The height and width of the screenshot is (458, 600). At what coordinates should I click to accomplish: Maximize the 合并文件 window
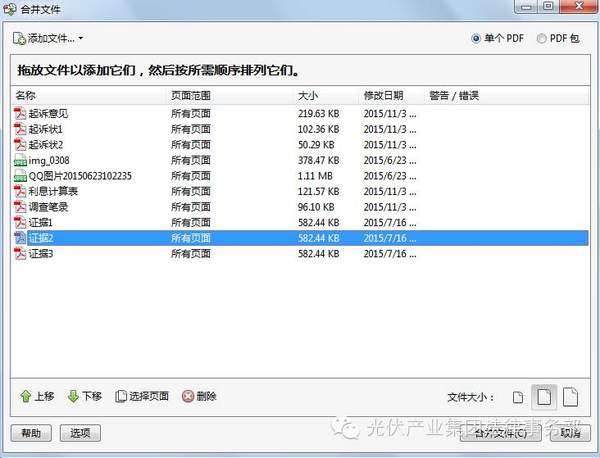coord(548,7)
